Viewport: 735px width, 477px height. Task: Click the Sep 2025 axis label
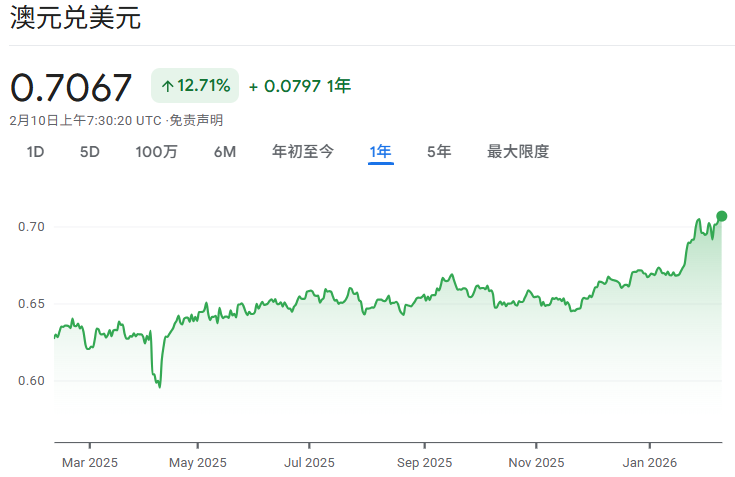pyautogui.click(x=425, y=462)
